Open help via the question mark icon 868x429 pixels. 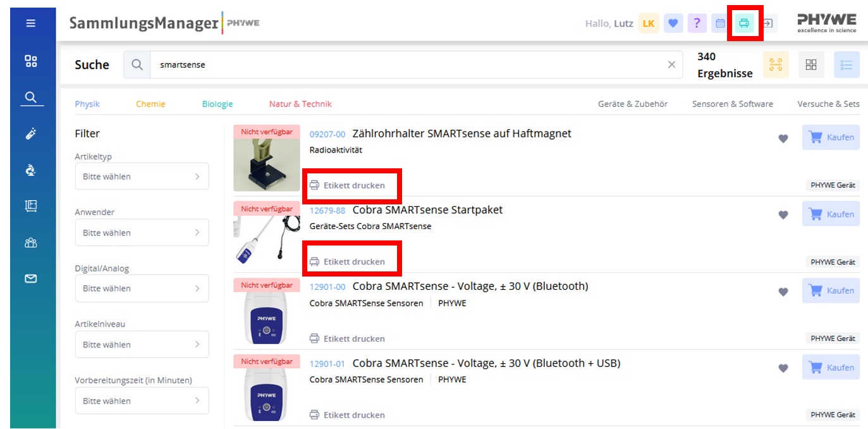coord(697,23)
